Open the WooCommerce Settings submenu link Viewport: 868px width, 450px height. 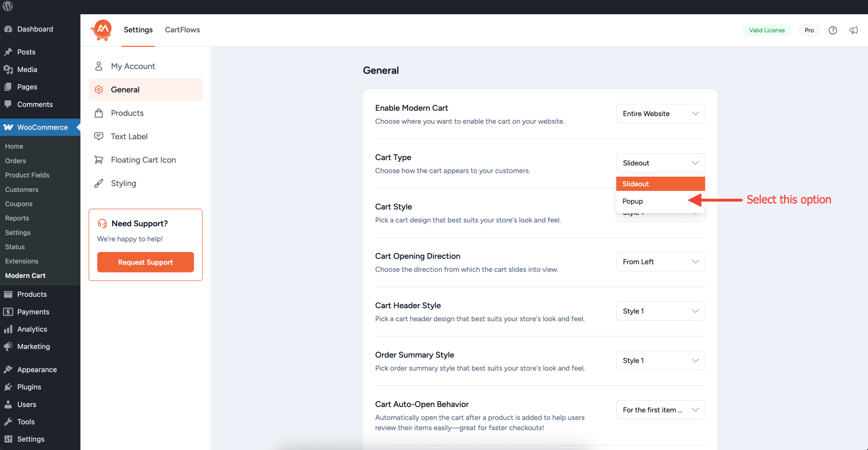pos(18,233)
